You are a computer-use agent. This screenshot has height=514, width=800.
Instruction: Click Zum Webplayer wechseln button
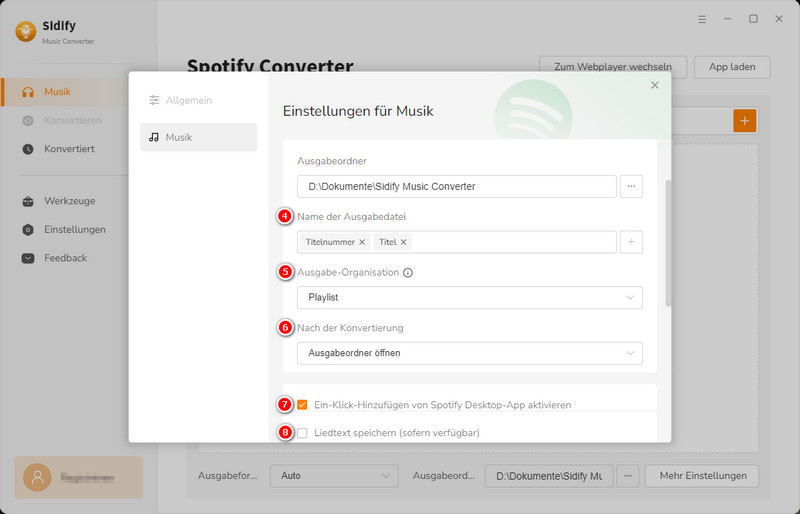coord(613,67)
